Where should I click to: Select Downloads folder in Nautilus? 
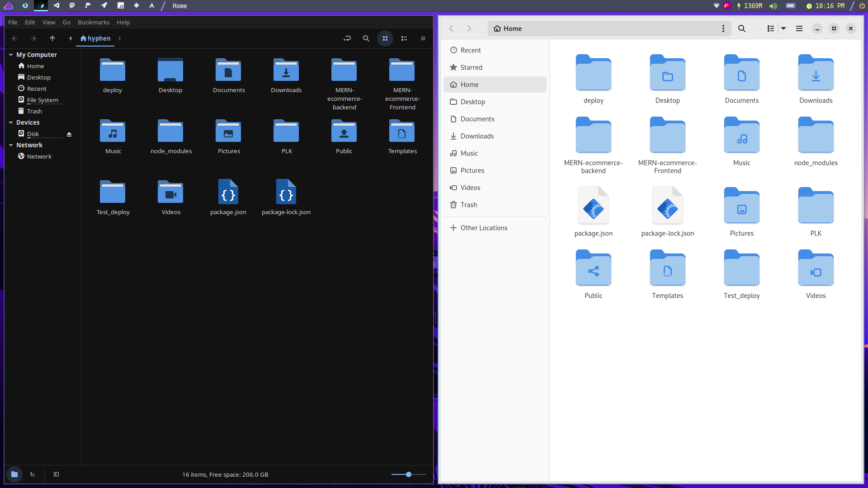click(816, 79)
